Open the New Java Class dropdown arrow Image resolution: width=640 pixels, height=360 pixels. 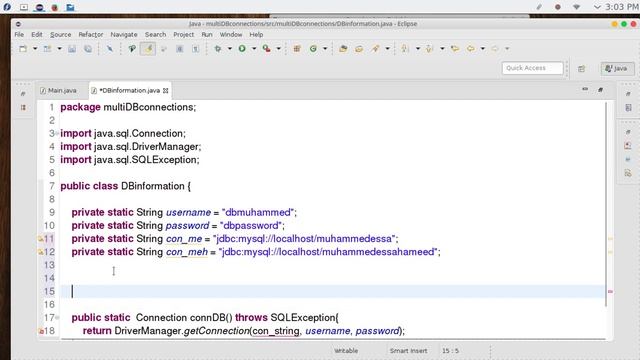[x=325, y=49]
